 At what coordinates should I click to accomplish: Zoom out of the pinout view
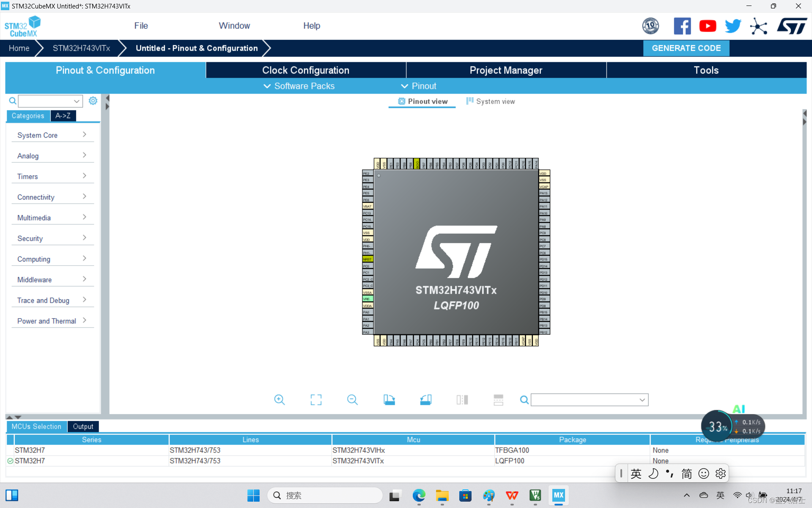[x=352, y=400]
